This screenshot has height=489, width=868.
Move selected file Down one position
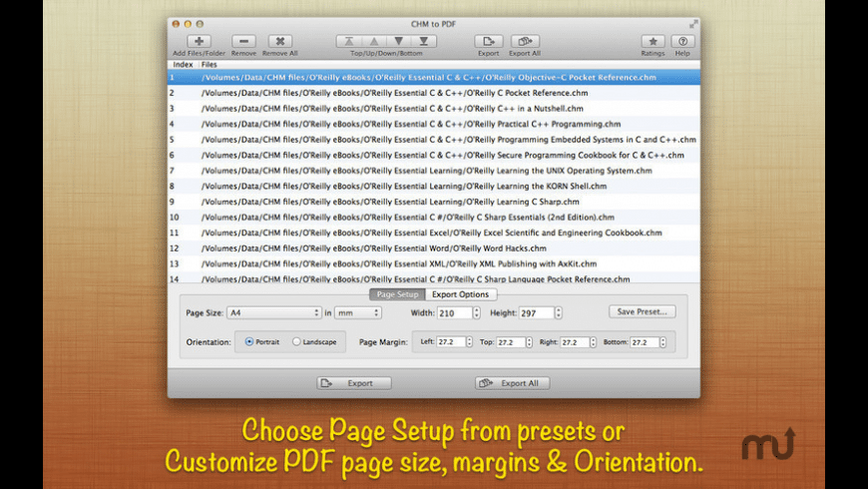[x=398, y=42]
